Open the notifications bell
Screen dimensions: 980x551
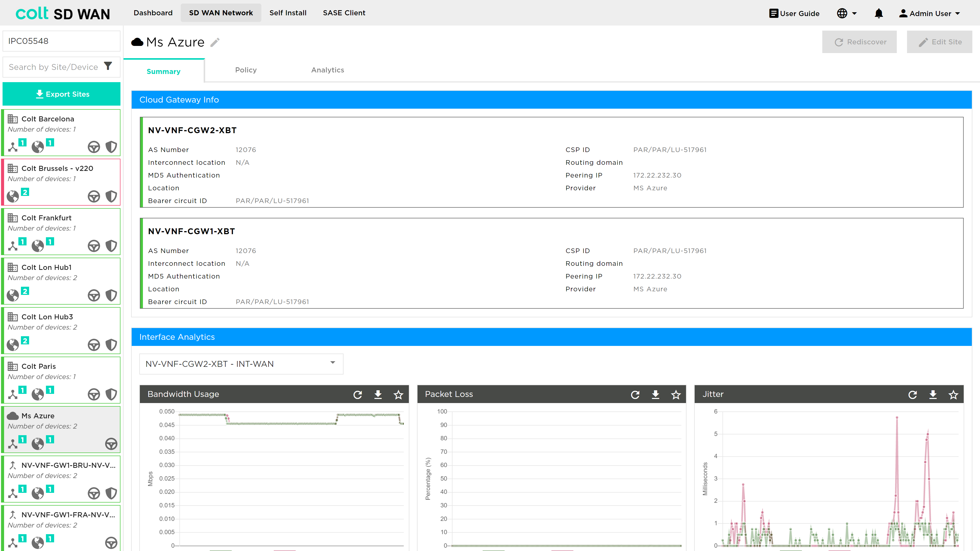coord(878,14)
